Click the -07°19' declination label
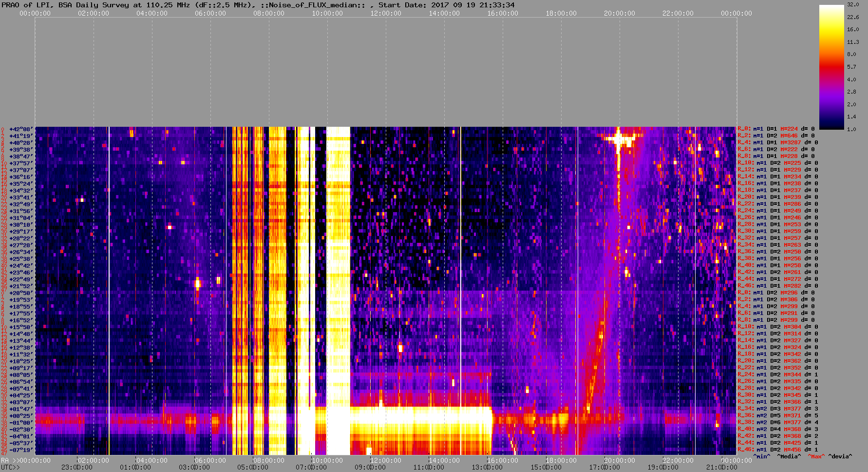Screen dimensions: 868x472 tap(21, 450)
